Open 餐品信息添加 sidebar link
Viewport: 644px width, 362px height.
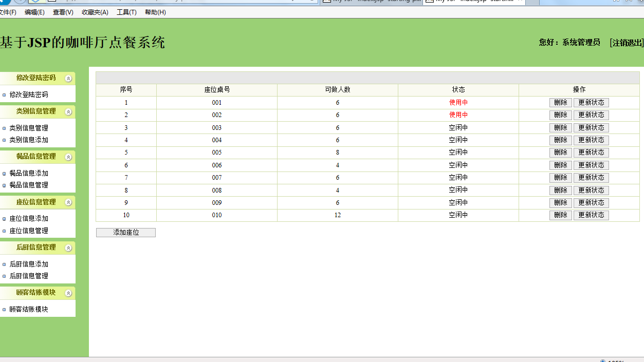[x=29, y=174]
